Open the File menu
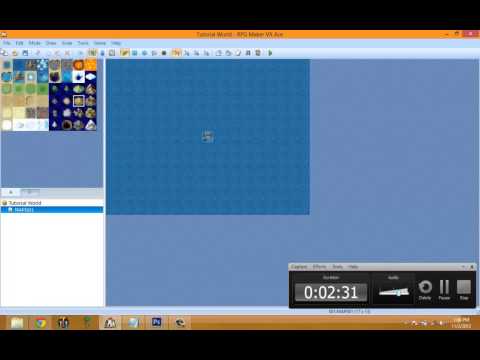This screenshot has width=480, height=360. click(x=7, y=43)
